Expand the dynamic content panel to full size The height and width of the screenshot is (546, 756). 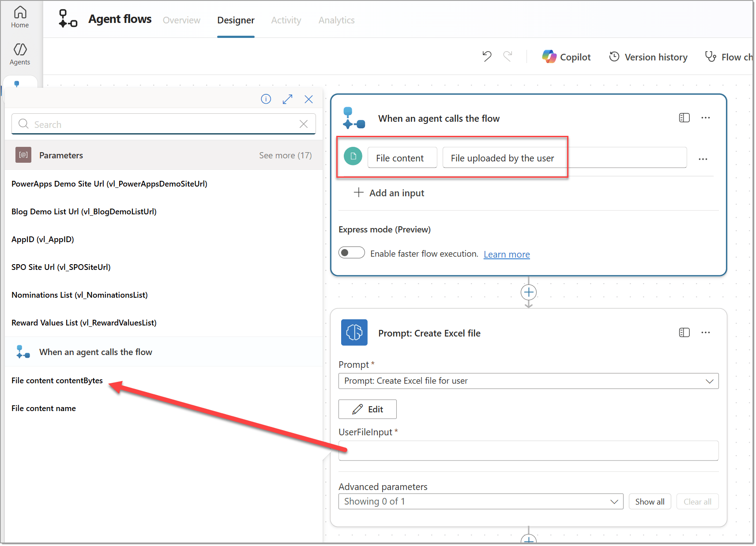pyautogui.click(x=287, y=99)
